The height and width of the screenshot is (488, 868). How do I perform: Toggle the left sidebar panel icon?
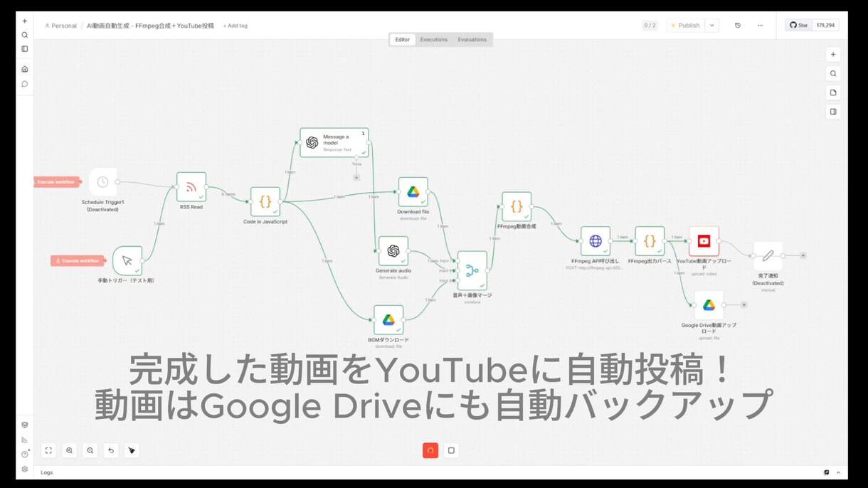(x=25, y=49)
